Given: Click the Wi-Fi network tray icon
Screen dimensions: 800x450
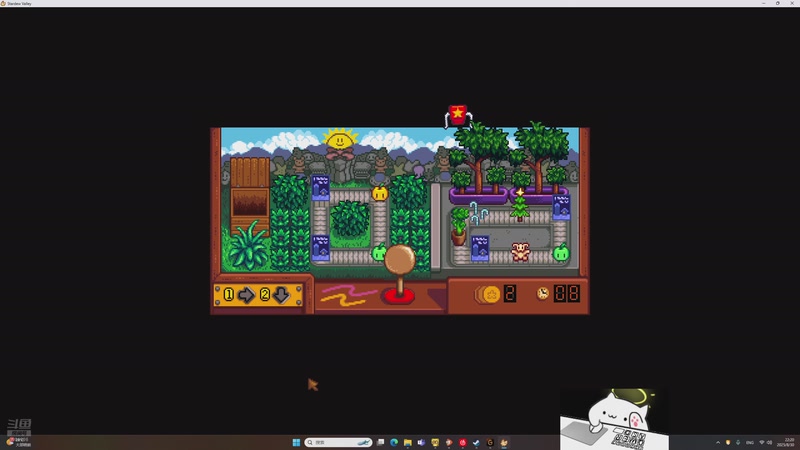Looking at the screenshot, I should [x=762, y=442].
